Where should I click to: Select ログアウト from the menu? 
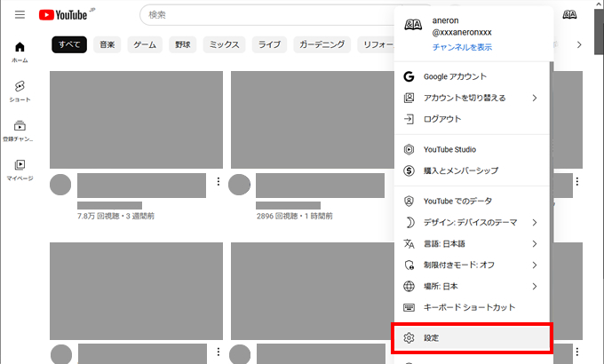tap(473, 119)
